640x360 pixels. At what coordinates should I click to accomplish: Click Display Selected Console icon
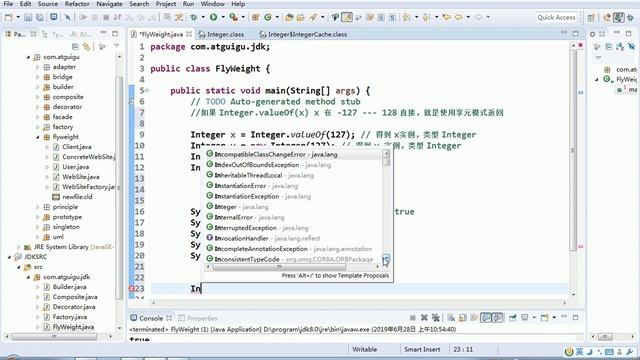click(x=524, y=318)
